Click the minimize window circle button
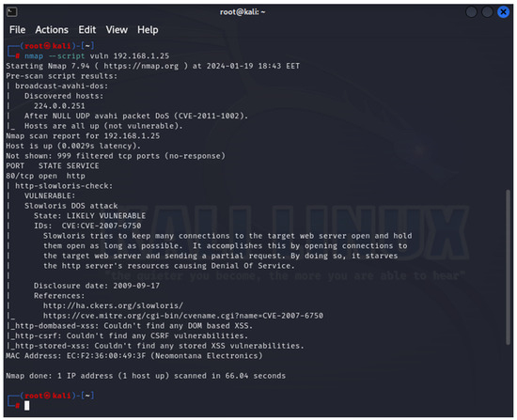Image resolution: width=517 pixels, height=420 pixels. coord(472,12)
